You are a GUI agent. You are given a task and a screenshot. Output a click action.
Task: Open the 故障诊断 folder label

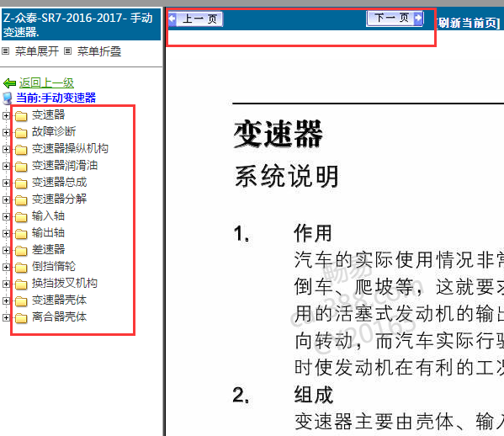[54, 131]
